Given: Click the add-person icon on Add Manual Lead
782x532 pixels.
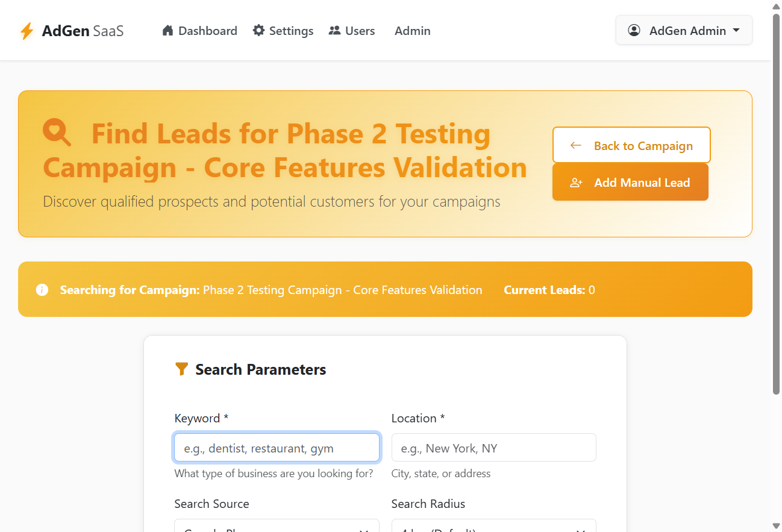Looking at the screenshot, I should pos(577,183).
